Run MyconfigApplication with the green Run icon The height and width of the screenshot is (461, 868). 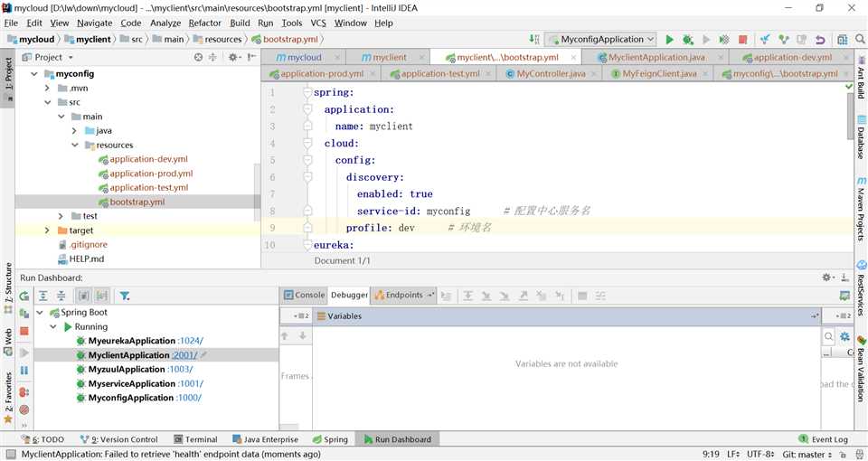click(x=669, y=39)
